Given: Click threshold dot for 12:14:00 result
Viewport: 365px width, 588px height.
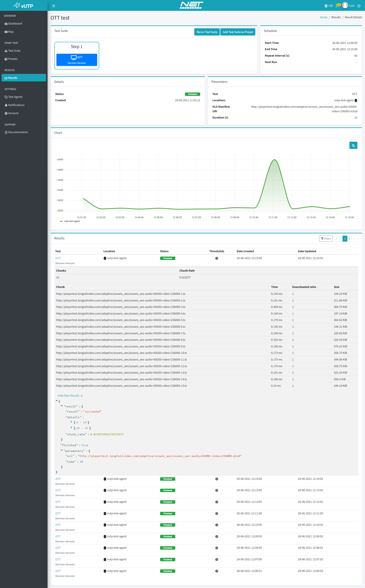Looking at the screenshot, I should [x=217, y=479].
